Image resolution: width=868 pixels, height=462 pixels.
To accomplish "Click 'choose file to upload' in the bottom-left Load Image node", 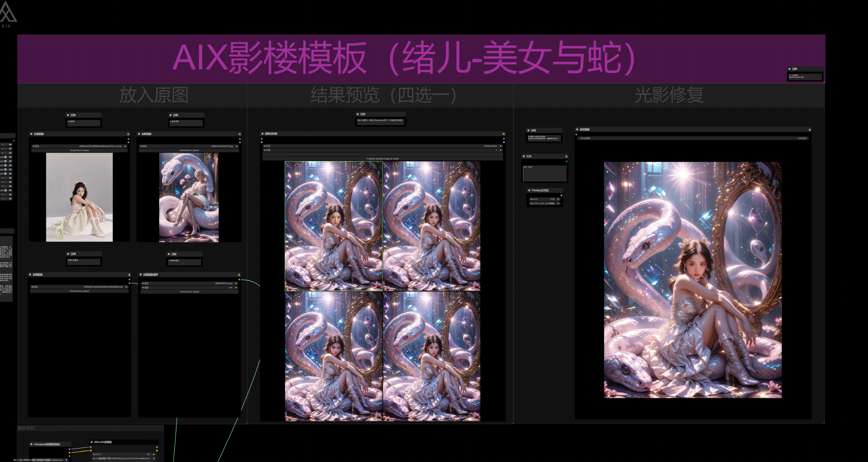I will [80, 291].
